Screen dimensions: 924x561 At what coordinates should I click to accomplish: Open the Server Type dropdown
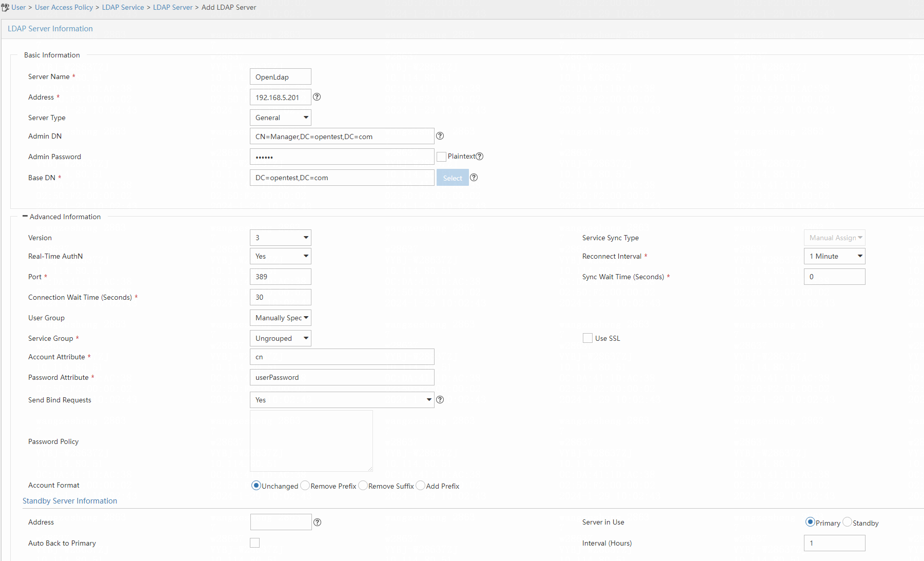[x=281, y=118]
